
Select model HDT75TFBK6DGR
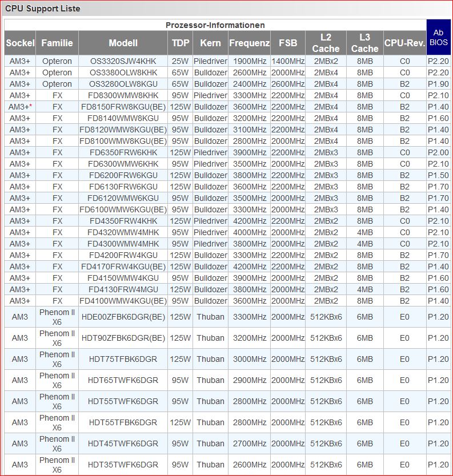(123, 359)
